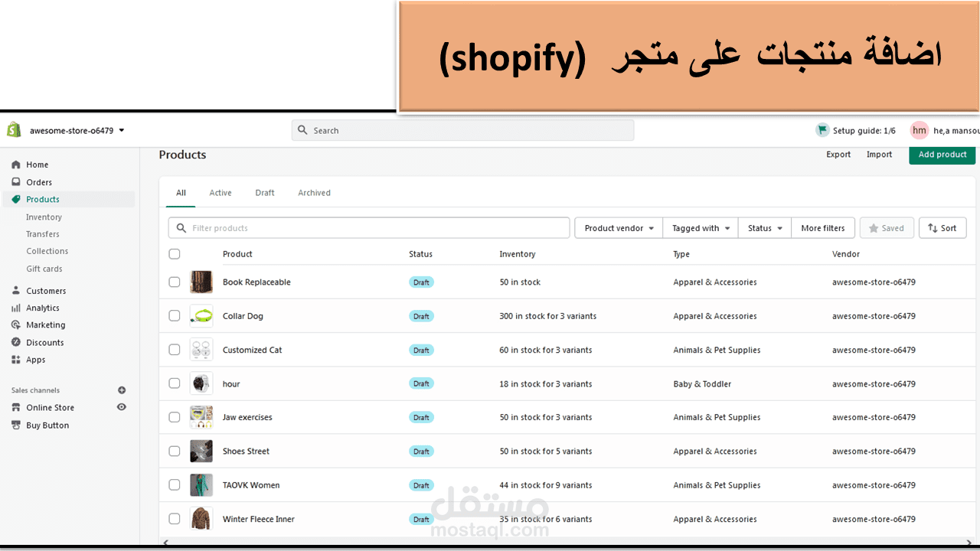This screenshot has height=551, width=980.
Task: Check the Jaw exercises row checkbox
Action: [175, 417]
